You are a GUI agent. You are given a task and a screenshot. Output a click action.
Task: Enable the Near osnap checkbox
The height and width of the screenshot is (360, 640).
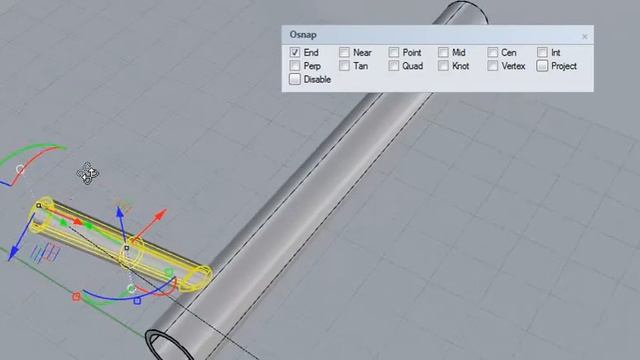(344, 52)
